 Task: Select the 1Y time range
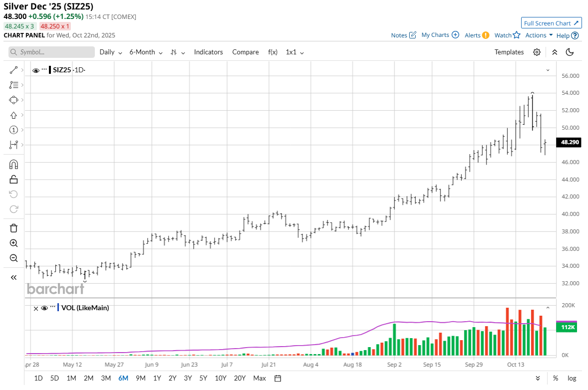(x=157, y=379)
